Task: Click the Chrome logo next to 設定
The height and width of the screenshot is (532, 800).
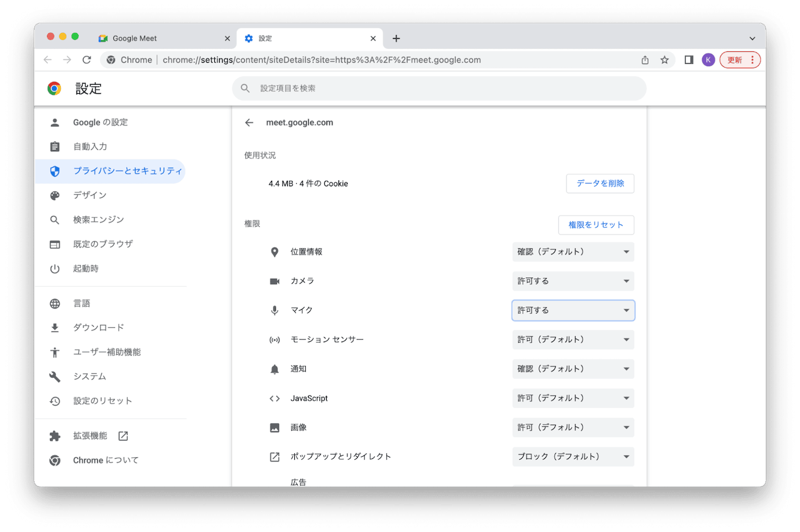Action: tap(54, 89)
